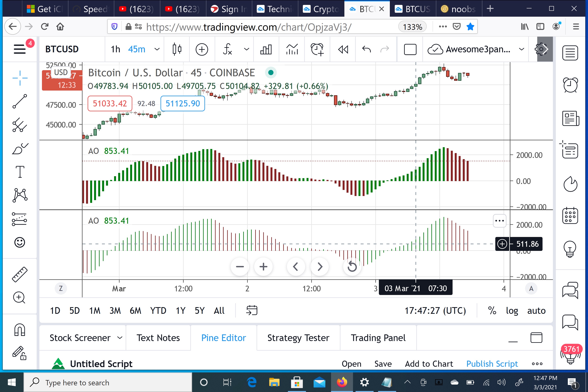The image size is (588, 392).
Task: Toggle magnet mode
Action: (20, 330)
